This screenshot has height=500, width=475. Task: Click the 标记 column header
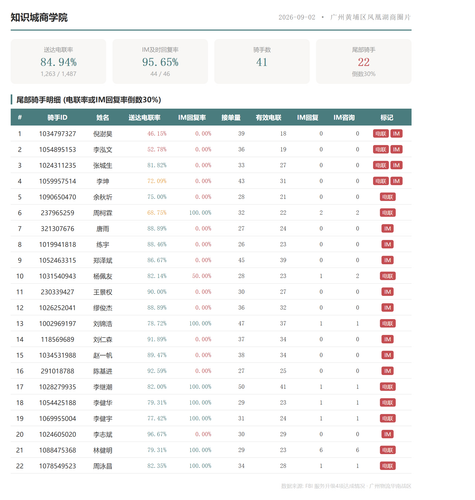[x=387, y=117]
